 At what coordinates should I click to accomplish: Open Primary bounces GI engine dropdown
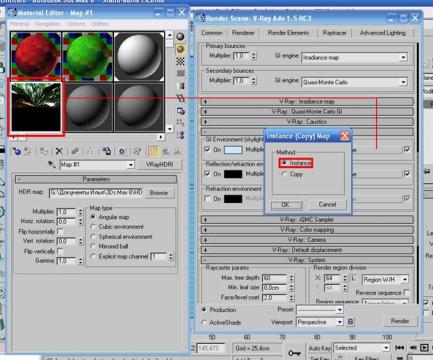pyautogui.click(x=403, y=57)
